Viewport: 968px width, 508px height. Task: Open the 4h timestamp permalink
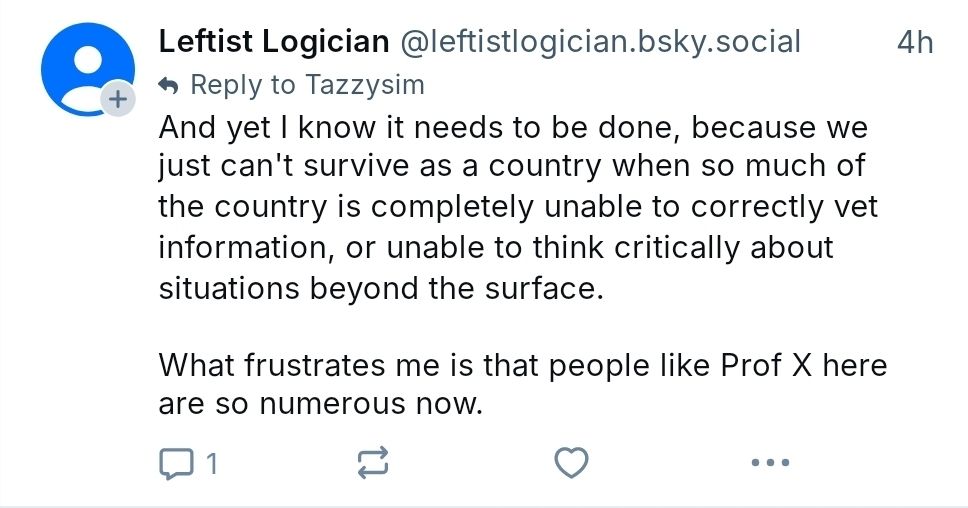pos(914,42)
